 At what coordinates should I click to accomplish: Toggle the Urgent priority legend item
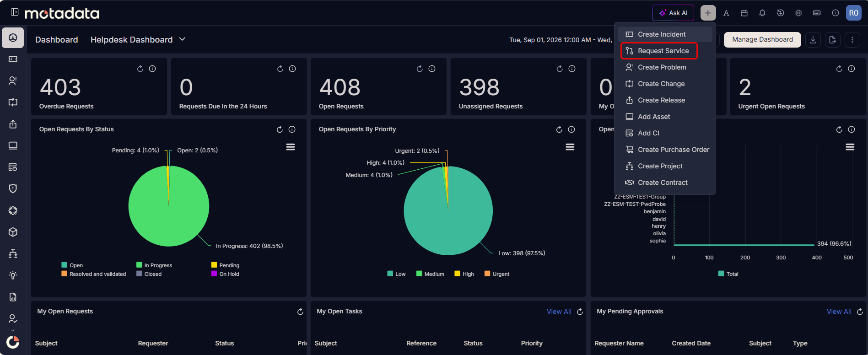point(497,274)
